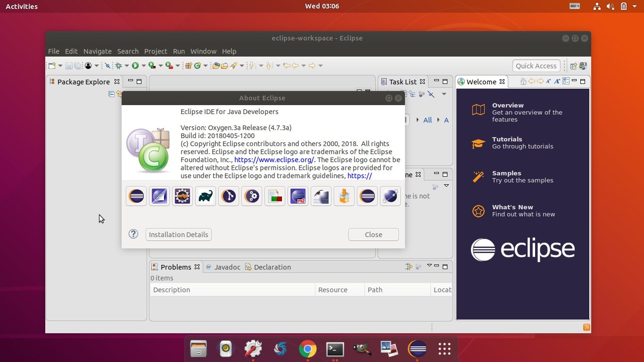
Task: Click the Marketplace box plug-in icon
Action: [344, 196]
